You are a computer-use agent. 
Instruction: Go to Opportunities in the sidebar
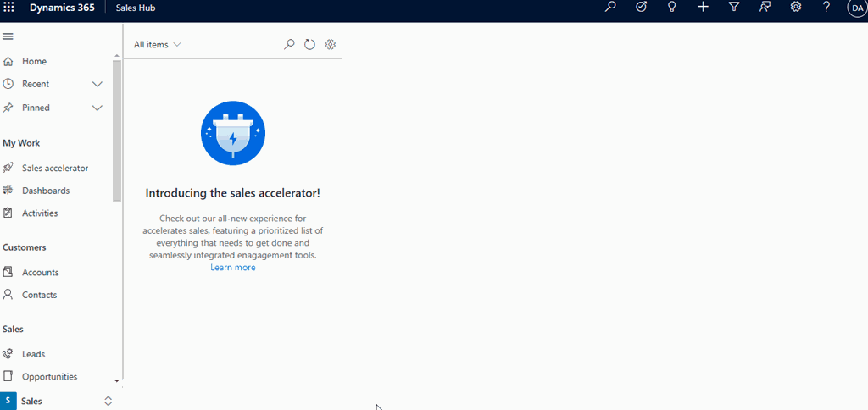tap(49, 376)
